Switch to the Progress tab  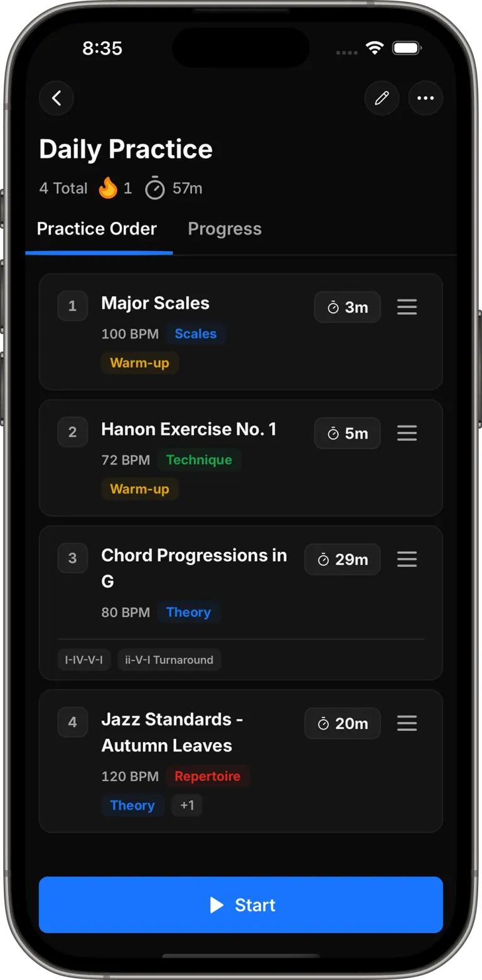[225, 229]
